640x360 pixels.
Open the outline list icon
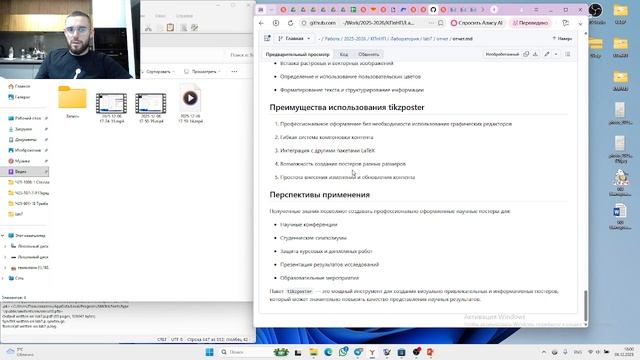[568, 54]
